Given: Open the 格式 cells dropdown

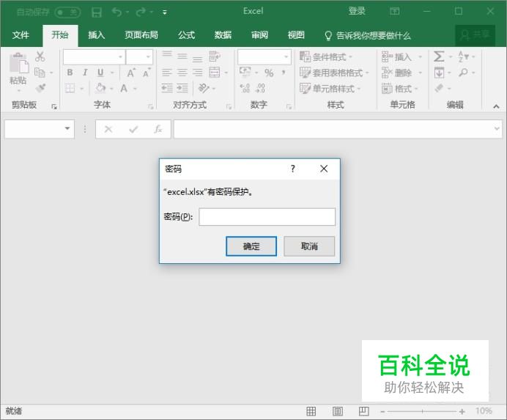Looking at the screenshot, I should pos(399,89).
